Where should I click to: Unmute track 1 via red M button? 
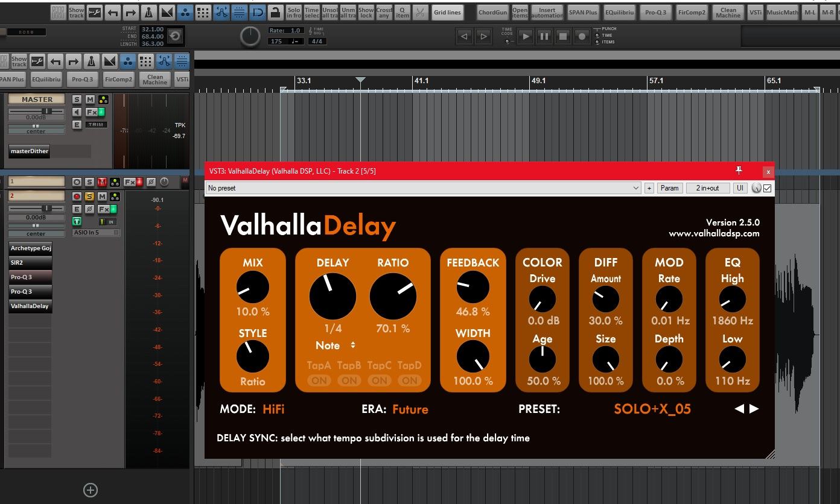(102, 182)
